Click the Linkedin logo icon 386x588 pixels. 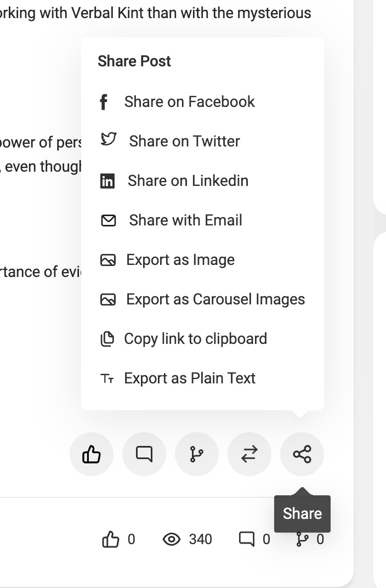(x=107, y=181)
